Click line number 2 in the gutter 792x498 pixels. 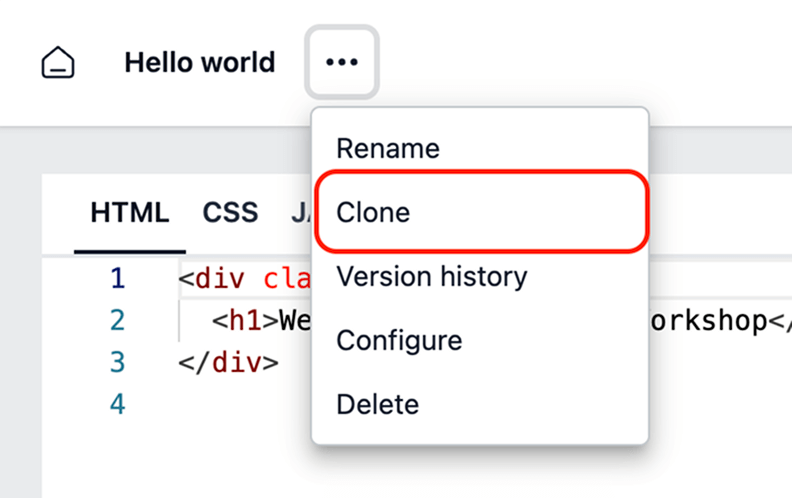118,320
